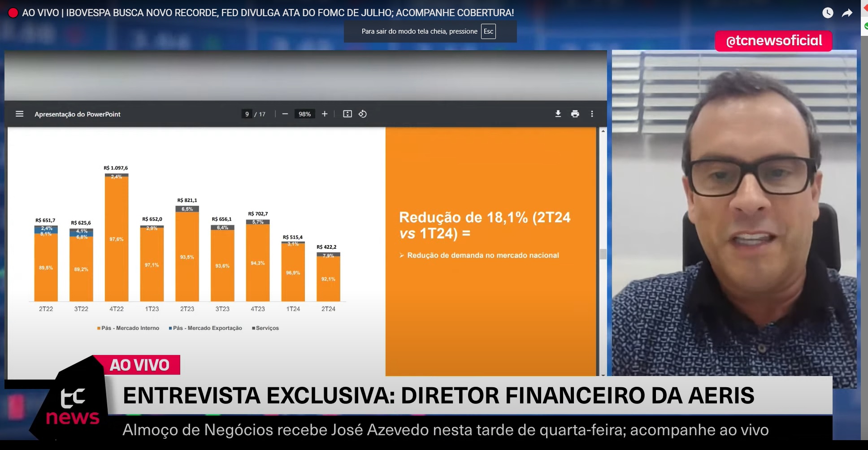This screenshot has height=450, width=868.
Task: Click the '1T24' axis label
Action: [293, 309]
